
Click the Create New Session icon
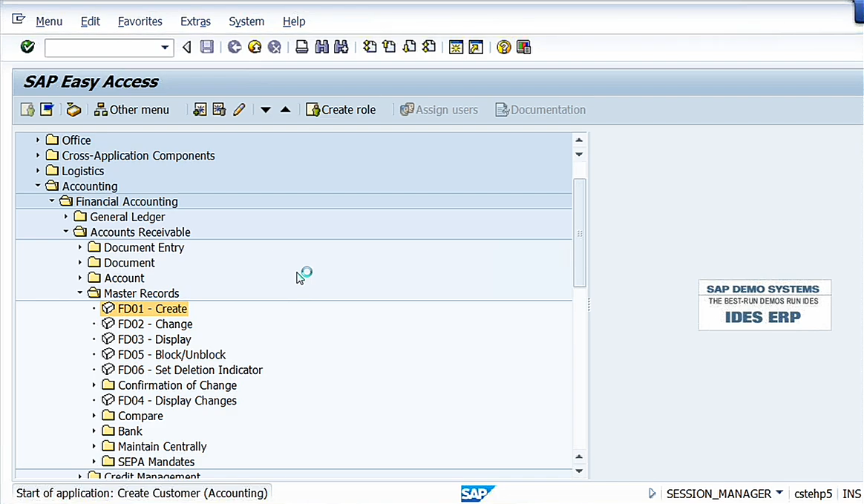coord(456,48)
